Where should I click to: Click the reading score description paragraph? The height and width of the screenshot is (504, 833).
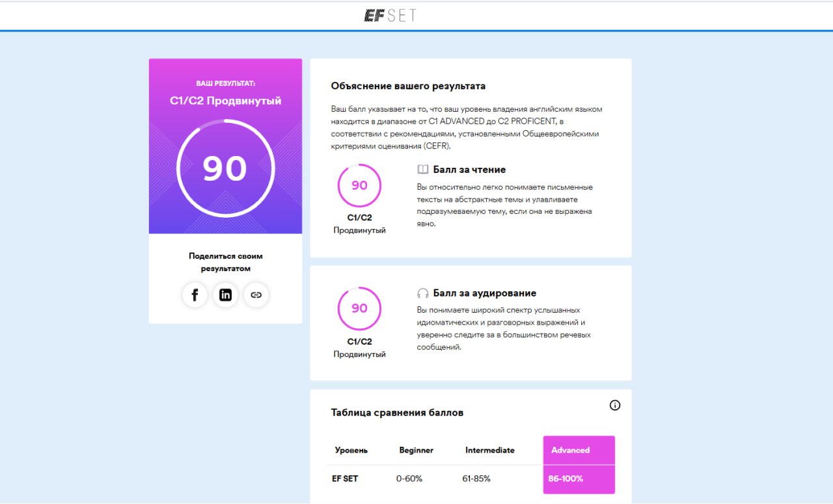[505, 205]
